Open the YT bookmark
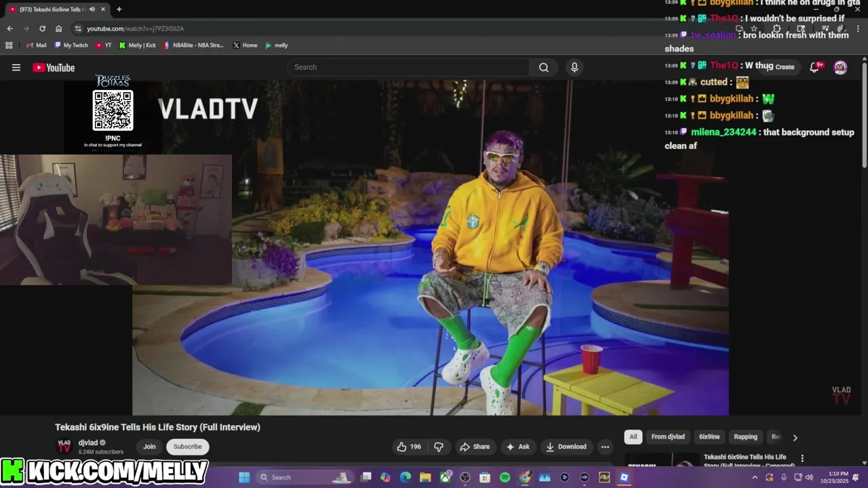The image size is (868, 488). pos(104,45)
